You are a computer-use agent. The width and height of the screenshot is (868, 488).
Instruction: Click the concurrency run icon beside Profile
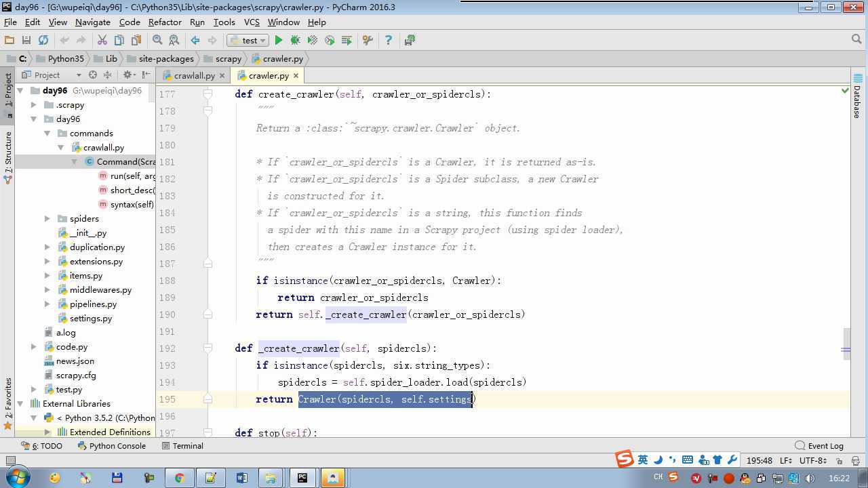[x=347, y=41]
